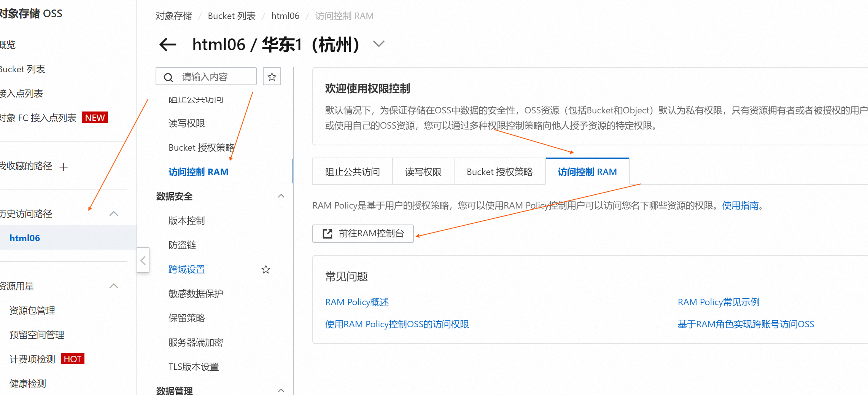Collapse the 资源用量 section
868x395 pixels.
(x=114, y=286)
